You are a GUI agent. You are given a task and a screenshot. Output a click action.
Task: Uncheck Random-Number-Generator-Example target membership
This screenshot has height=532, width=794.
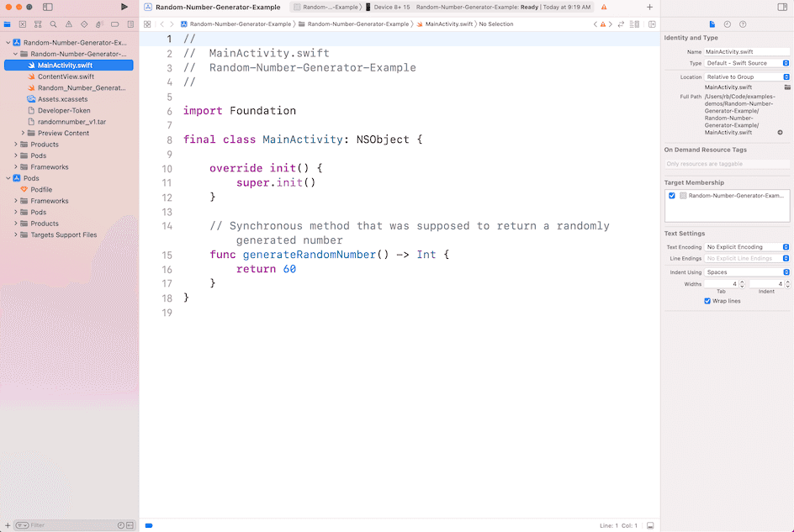click(x=672, y=195)
